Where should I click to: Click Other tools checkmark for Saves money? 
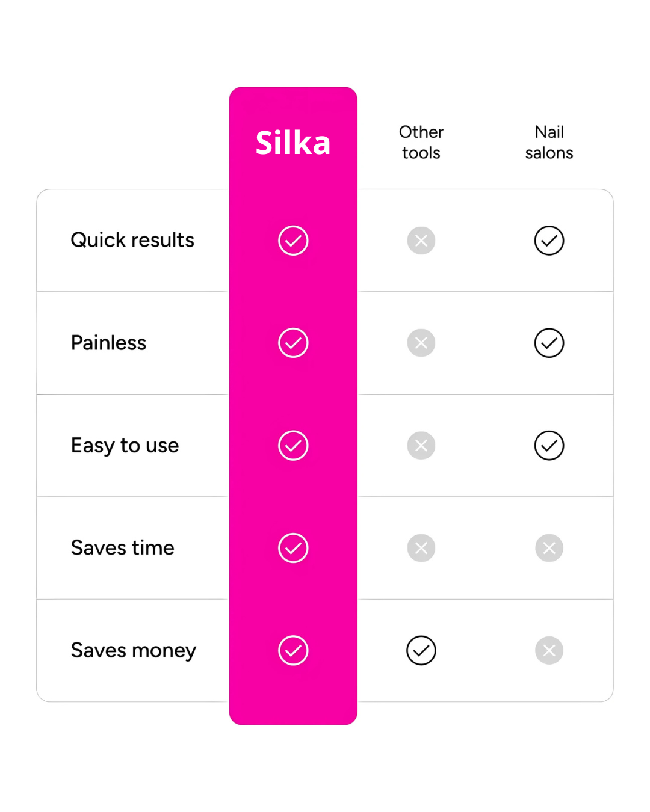pyautogui.click(x=421, y=650)
